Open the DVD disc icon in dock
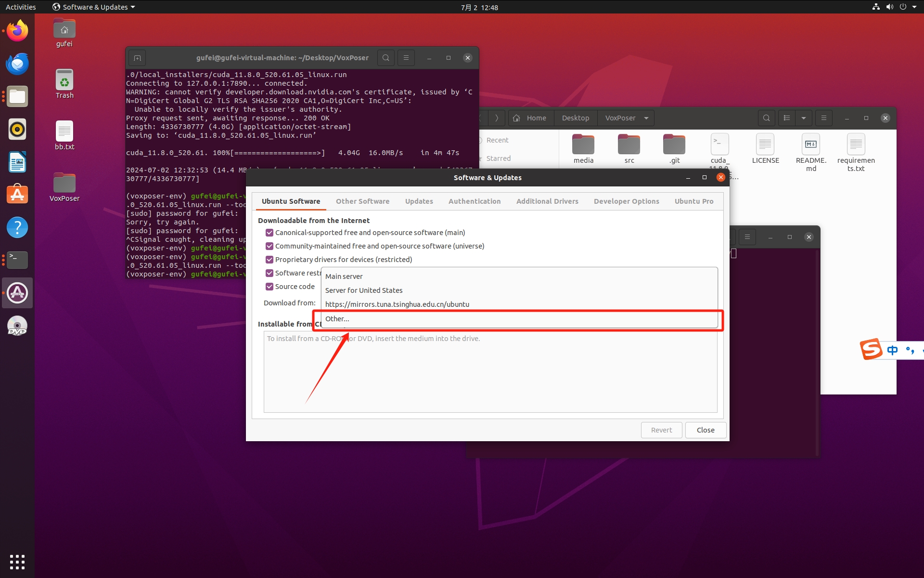Image resolution: width=924 pixels, height=578 pixels. 17,326
